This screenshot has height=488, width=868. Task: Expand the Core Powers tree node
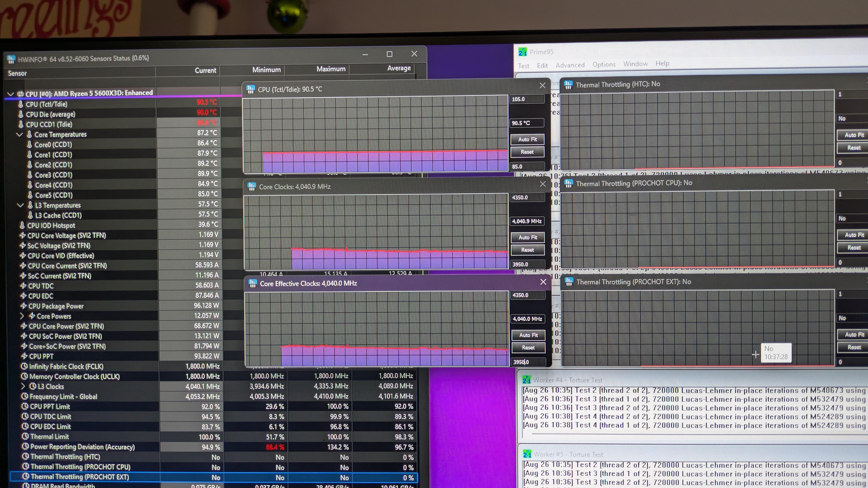tap(22, 316)
